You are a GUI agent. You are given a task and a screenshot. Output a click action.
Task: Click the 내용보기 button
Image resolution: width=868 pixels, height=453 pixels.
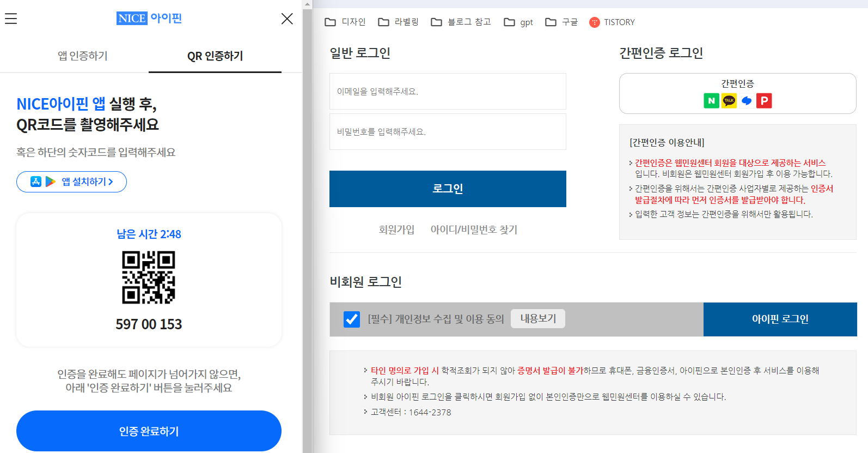pos(538,318)
